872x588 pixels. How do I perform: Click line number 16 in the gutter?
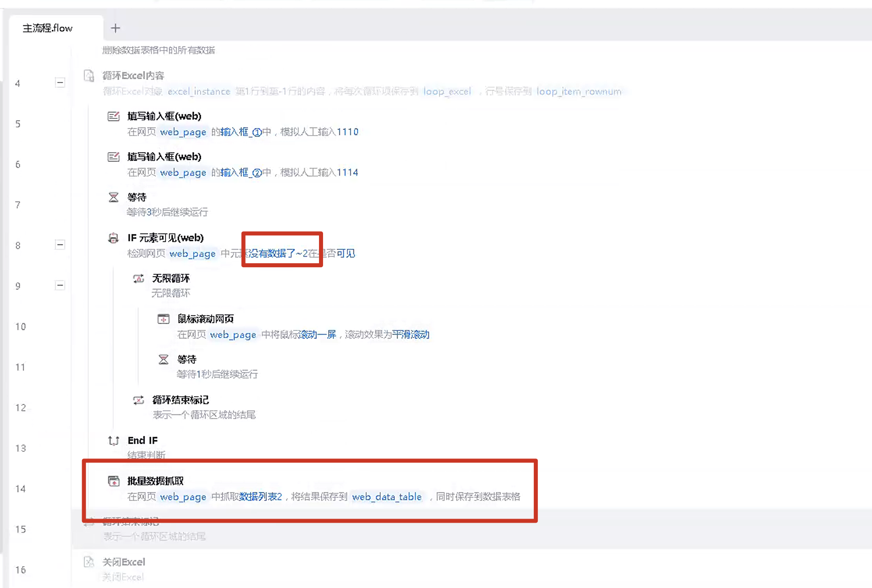(x=20, y=570)
